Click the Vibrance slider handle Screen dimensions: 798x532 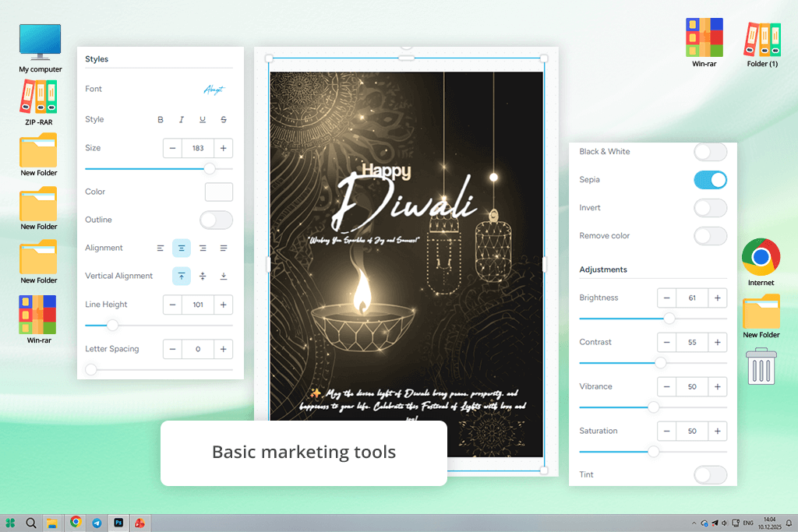tap(654, 407)
